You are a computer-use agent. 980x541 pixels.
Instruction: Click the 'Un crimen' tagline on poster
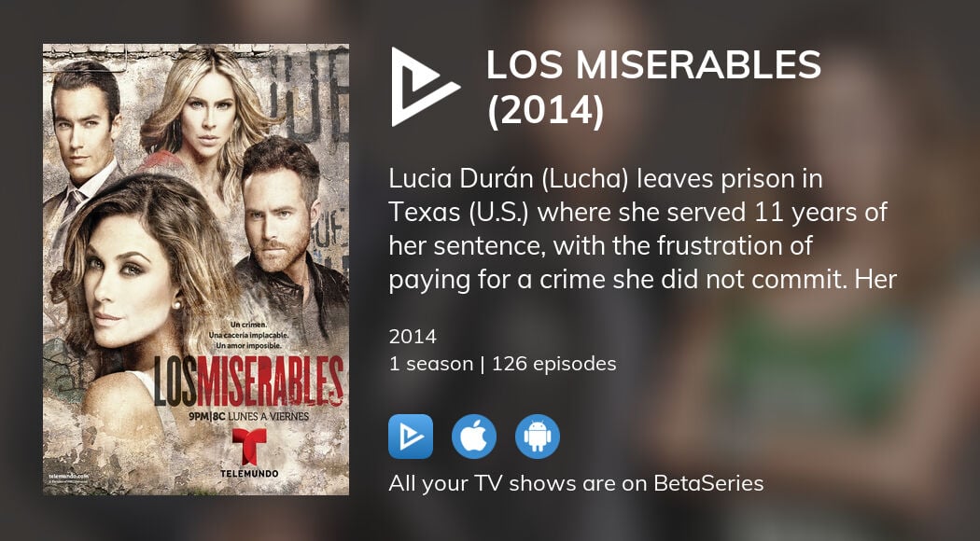(x=249, y=325)
